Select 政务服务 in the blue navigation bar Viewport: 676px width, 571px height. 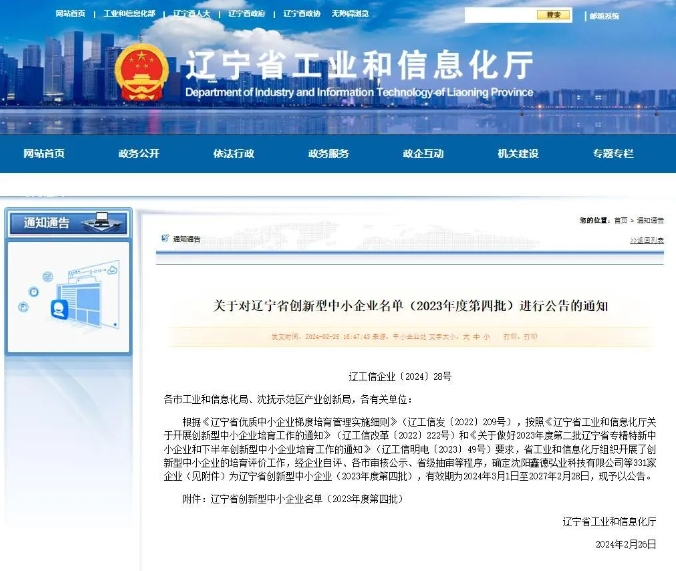click(x=328, y=153)
